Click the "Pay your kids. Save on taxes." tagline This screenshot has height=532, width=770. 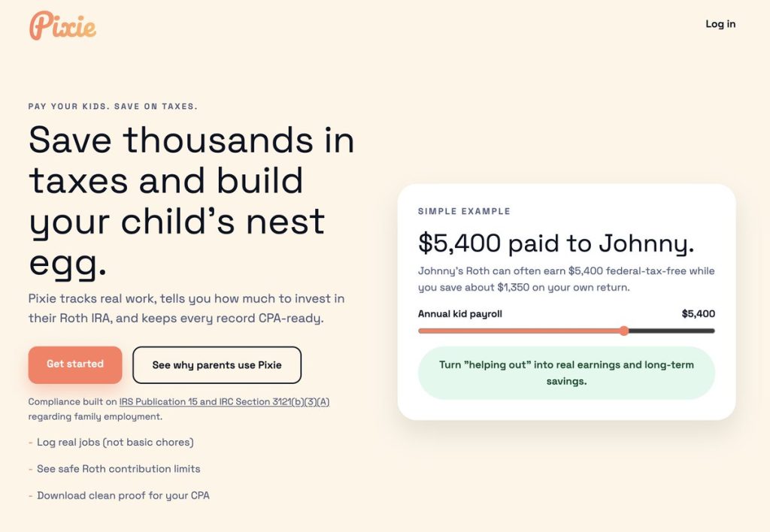click(113, 107)
